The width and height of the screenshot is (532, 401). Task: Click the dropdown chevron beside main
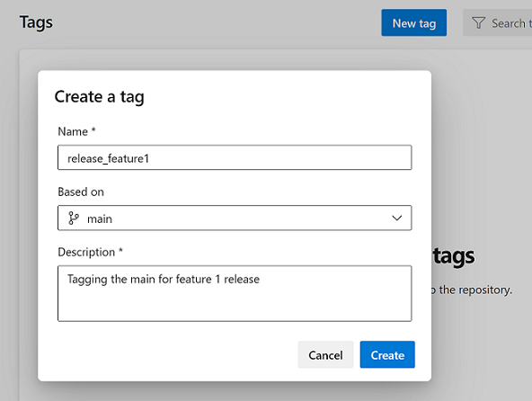pos(396,218)
